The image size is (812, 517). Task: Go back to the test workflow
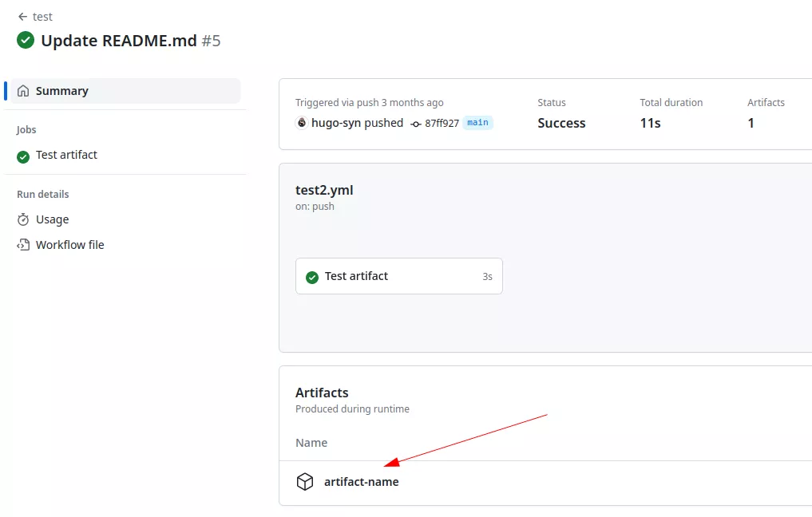tap(42, 17)
